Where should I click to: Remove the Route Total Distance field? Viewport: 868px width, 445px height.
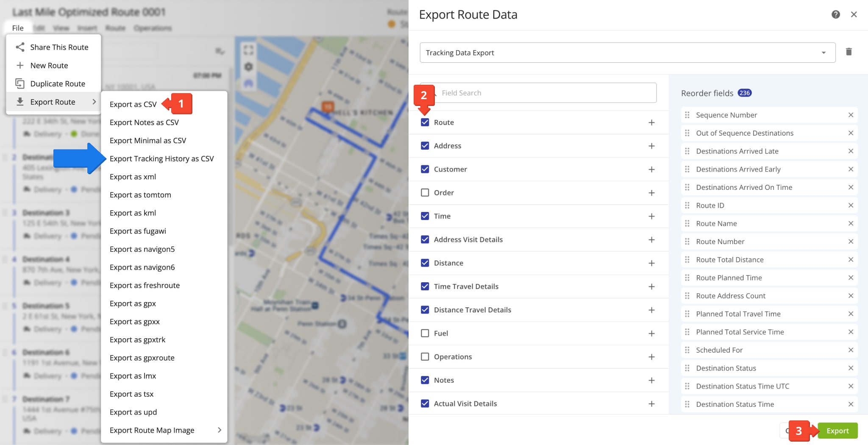tap(851, 259)
